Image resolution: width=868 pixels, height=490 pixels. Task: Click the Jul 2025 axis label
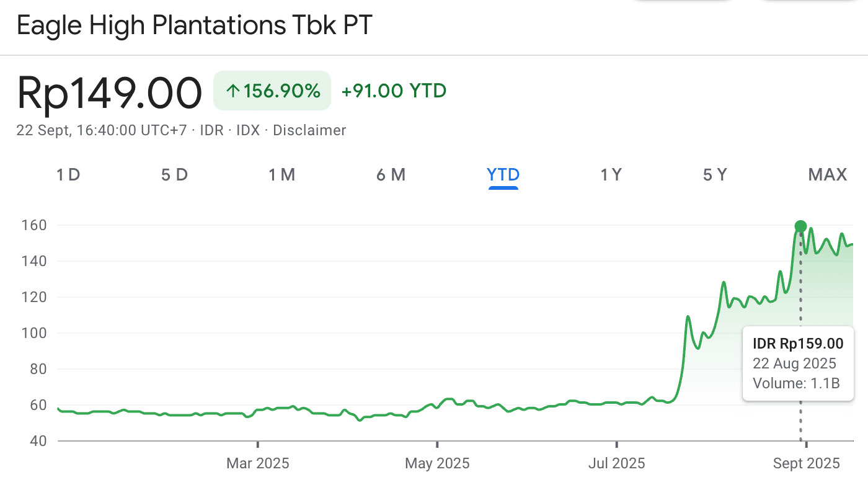click(617, 463)
